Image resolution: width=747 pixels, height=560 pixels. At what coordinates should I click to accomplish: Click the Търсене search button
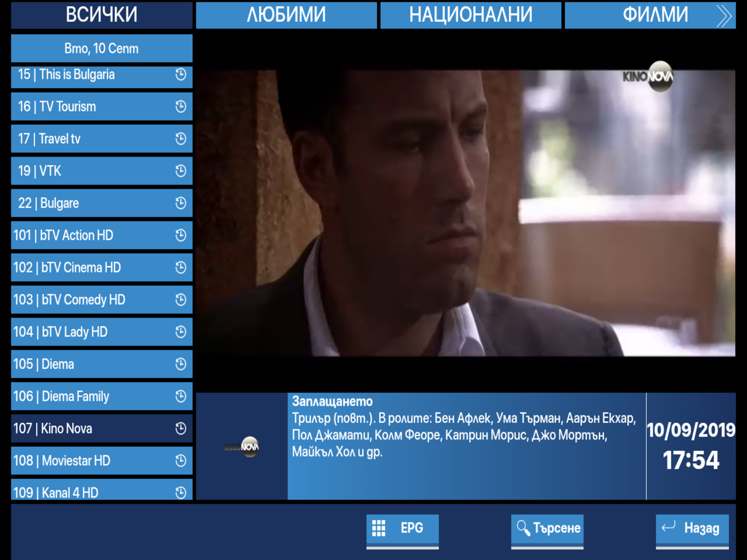point(547,528)
